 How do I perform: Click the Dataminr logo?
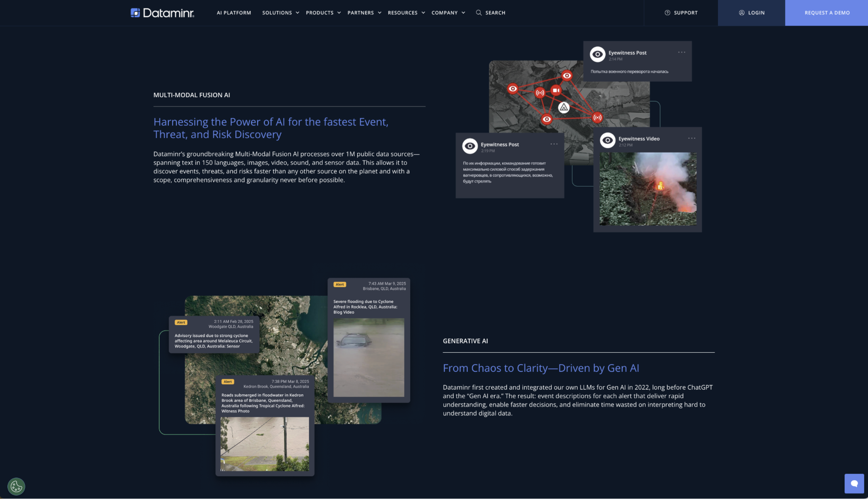(162, 13)
